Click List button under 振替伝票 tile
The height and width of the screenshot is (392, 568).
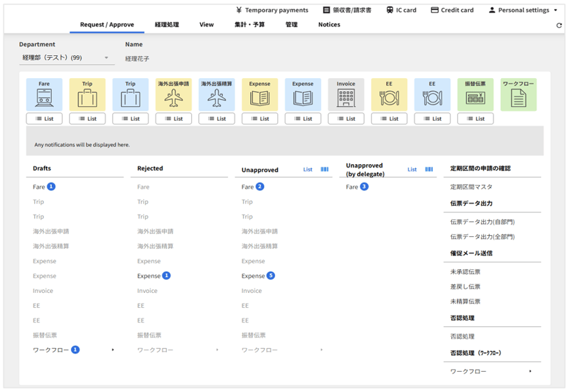475,118
